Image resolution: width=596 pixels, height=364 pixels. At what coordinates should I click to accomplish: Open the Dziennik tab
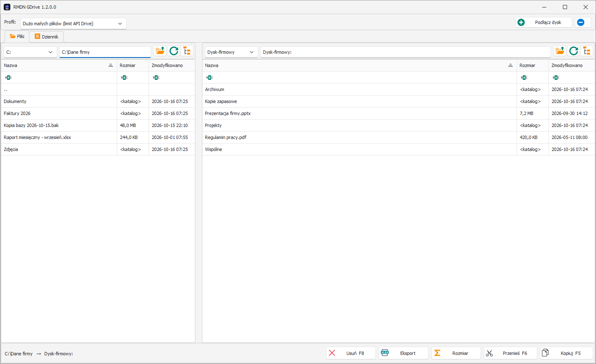tap(46, 37)
